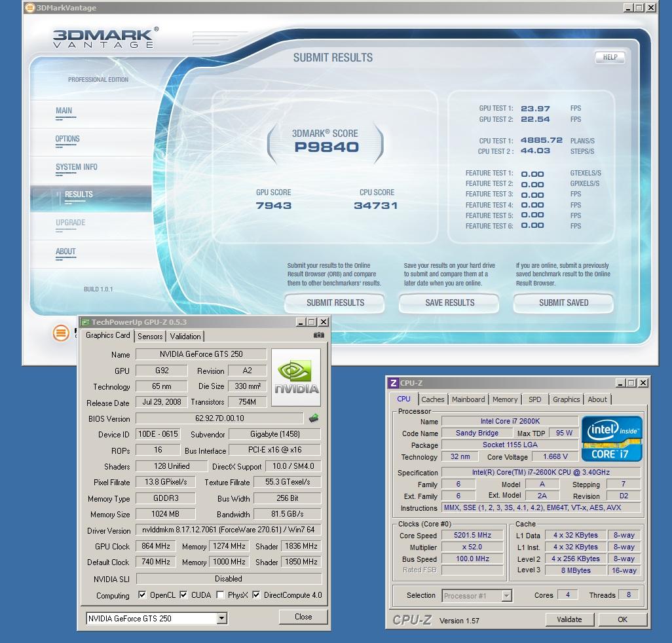Switch to the Sensors tab in GPU-Z
Image resolution: width=672 pixels, height=643 pixels.
(x=150, y=337)
